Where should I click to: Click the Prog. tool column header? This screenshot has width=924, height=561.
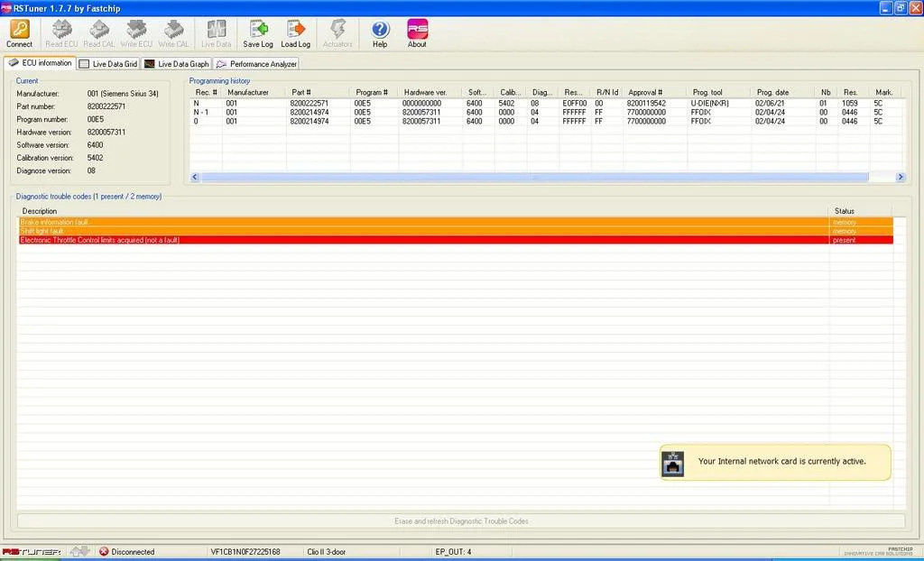[x=718, y=93]
